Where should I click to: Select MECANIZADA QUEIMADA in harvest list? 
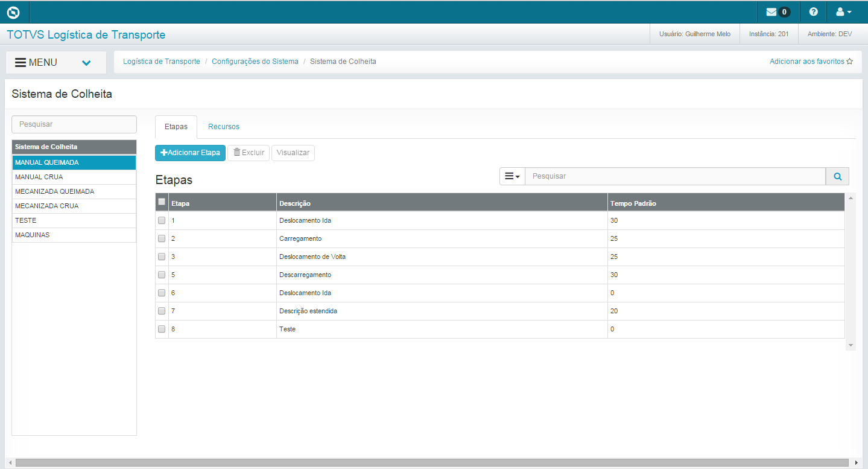coord(74,191)
